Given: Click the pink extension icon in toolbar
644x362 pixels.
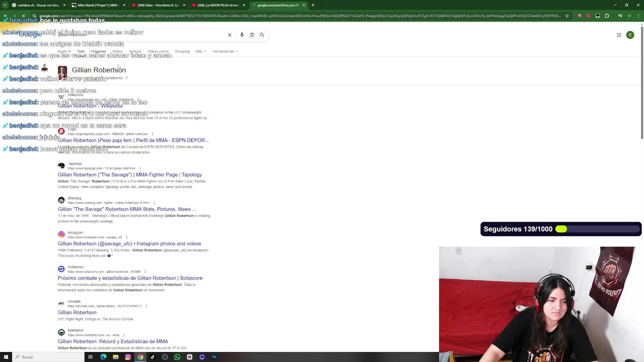Looking at the screenshot, I should click(x=580, y=16).
